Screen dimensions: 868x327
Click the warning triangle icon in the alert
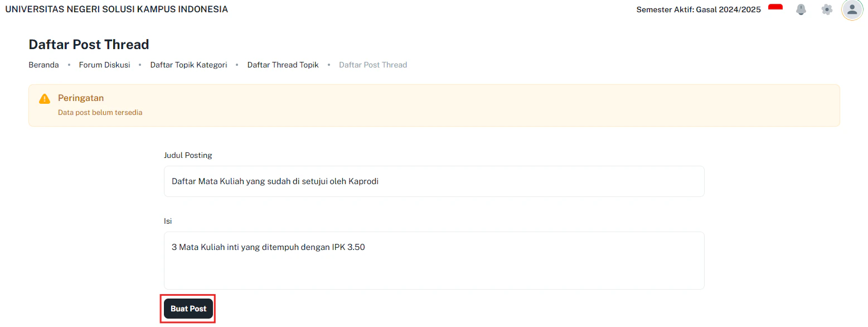click(x=44, y=98)
